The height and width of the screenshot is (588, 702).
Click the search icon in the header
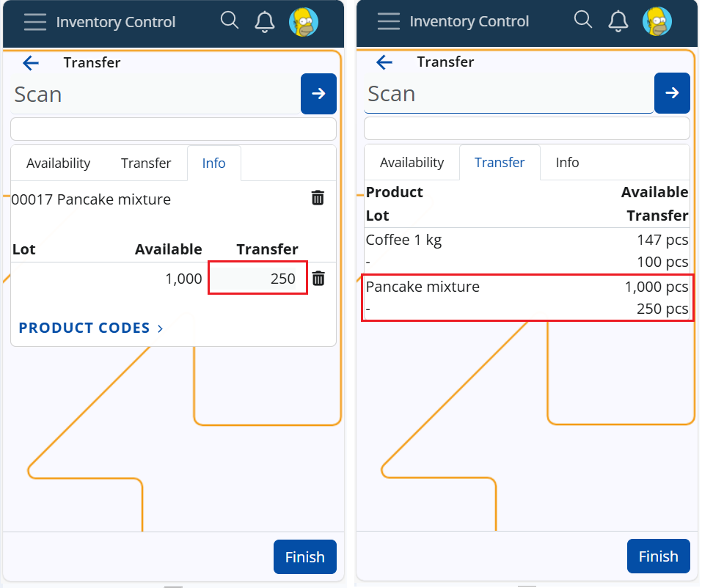pos(229,21)
